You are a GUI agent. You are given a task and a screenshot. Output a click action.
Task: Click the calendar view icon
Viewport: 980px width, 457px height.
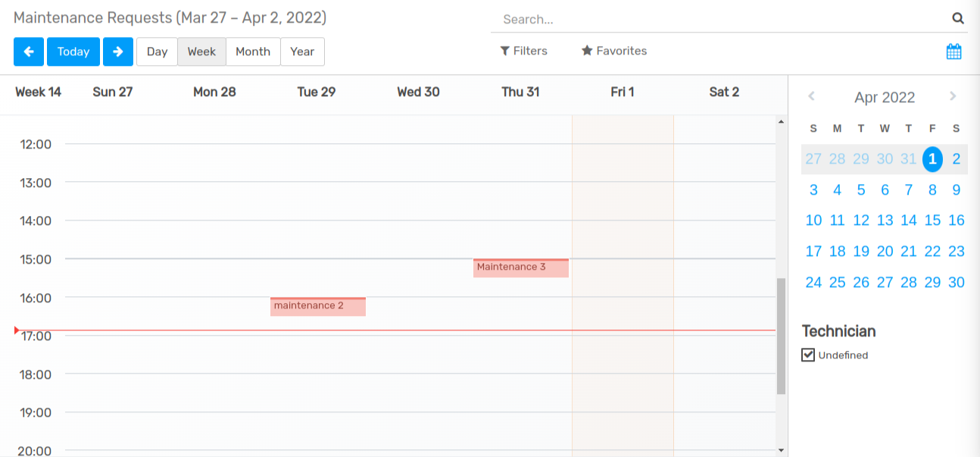[x=953, y=52]
